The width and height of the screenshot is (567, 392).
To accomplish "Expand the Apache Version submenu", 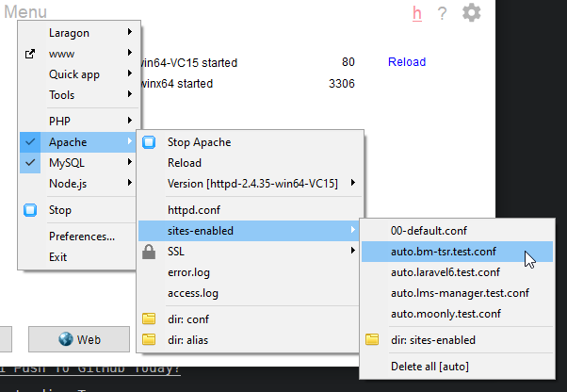I will 250,183.
